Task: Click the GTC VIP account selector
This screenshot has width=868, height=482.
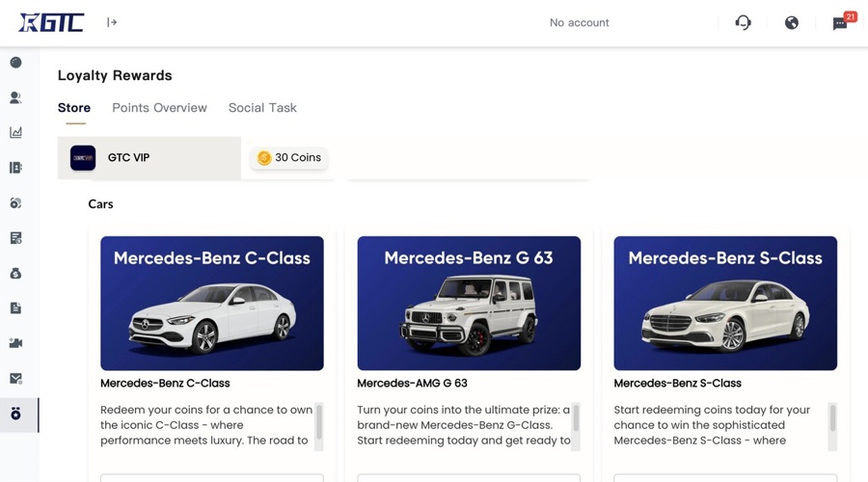Action: (x=149, y=158)
